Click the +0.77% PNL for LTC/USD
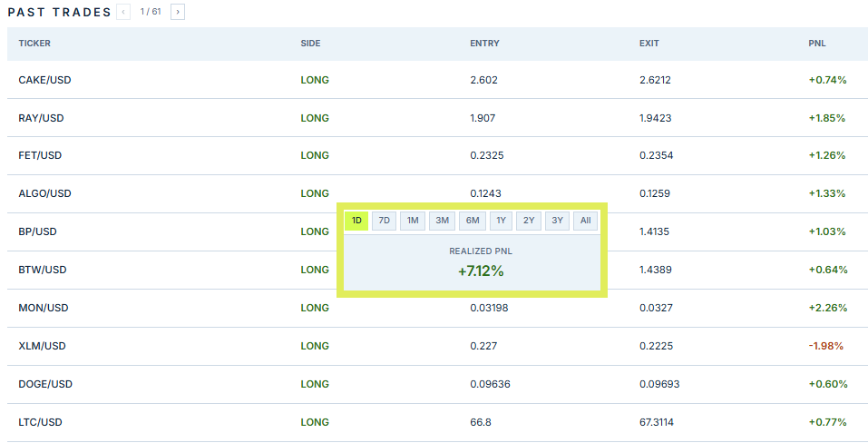This screenshot has height=443, width=868. 827,422
